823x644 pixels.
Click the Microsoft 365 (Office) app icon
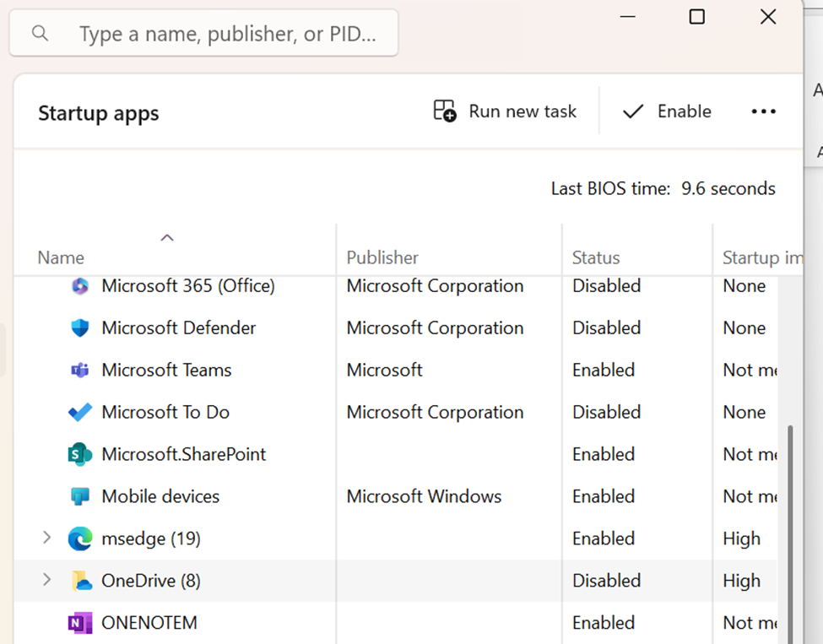(x=80, y=286)
